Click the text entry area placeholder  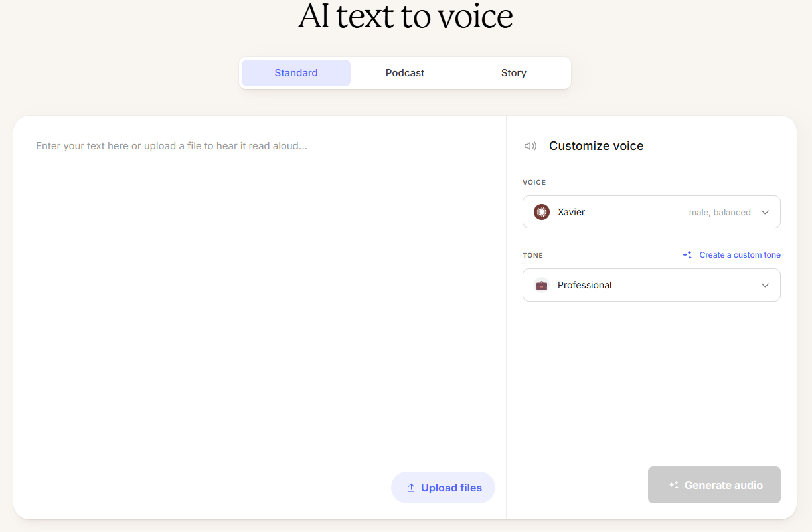point(171,145)
